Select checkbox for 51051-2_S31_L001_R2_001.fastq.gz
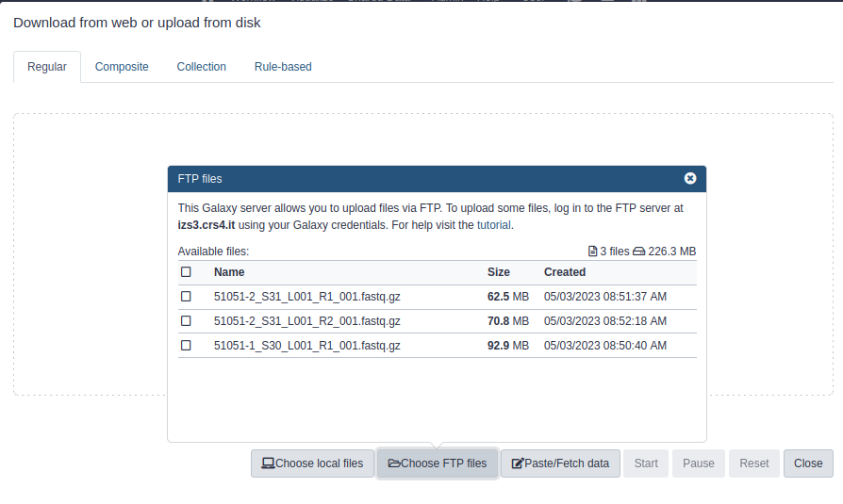This screenshot has width=843, height=504. pyautogui.click(x=186, y=321)
